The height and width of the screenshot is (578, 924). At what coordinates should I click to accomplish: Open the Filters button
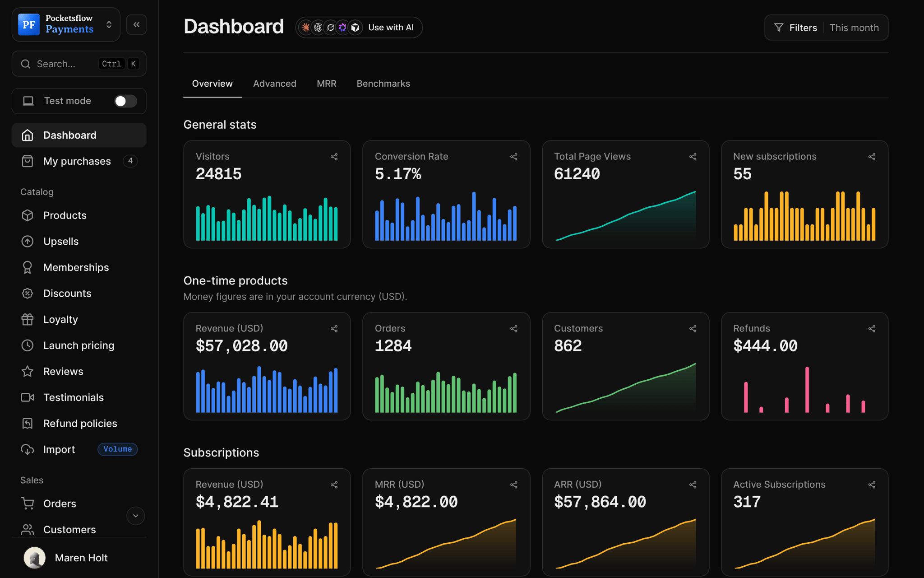tap(796, 28)
